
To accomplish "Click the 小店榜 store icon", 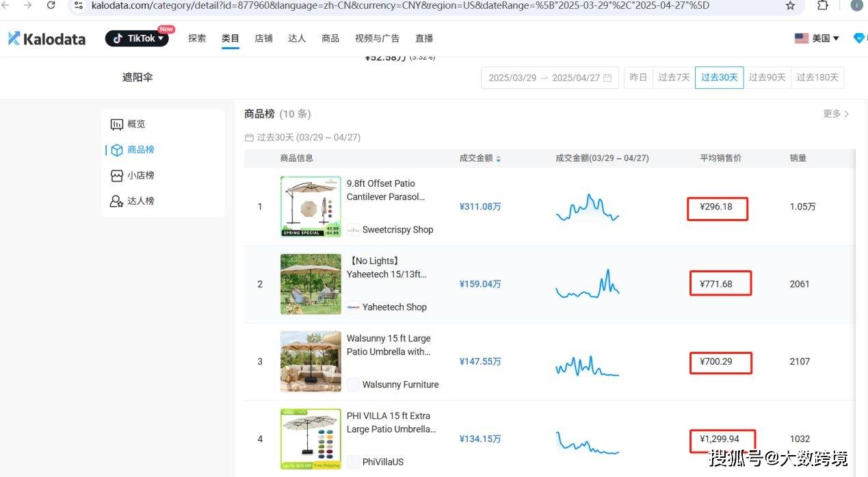I will pos(117,175).
